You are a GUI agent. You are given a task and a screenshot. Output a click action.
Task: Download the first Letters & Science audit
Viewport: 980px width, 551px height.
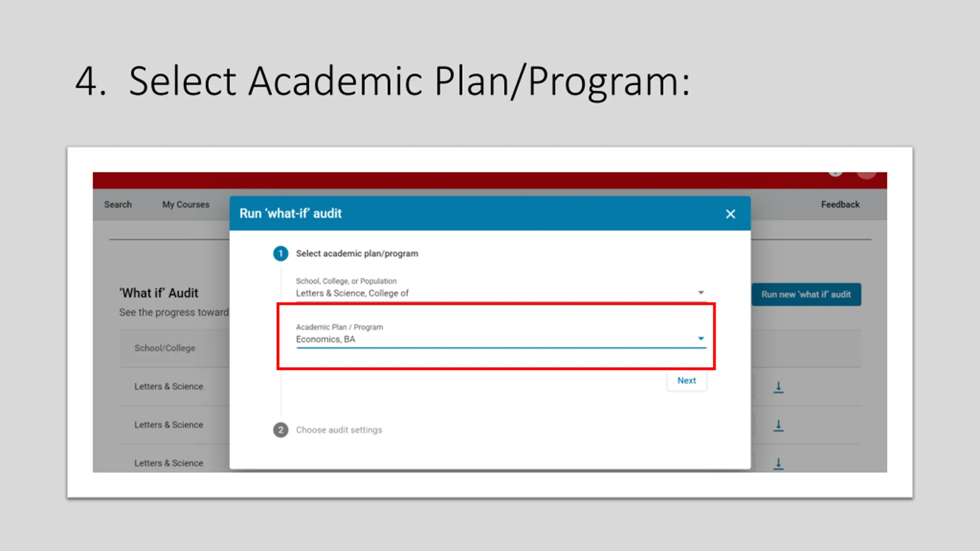(778, 387)
